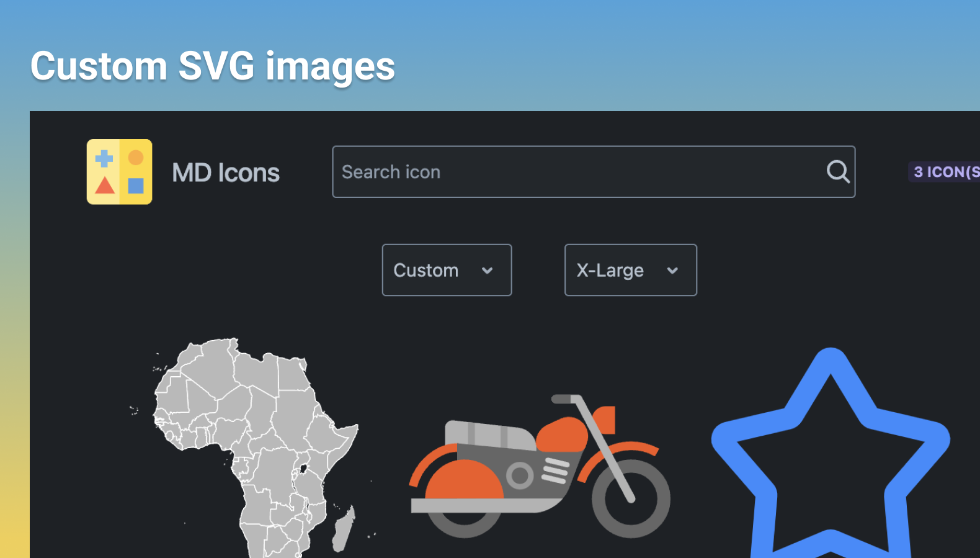Click the chevron arrow beside X-Large
The image size is (980, 558).
point(672,271)
